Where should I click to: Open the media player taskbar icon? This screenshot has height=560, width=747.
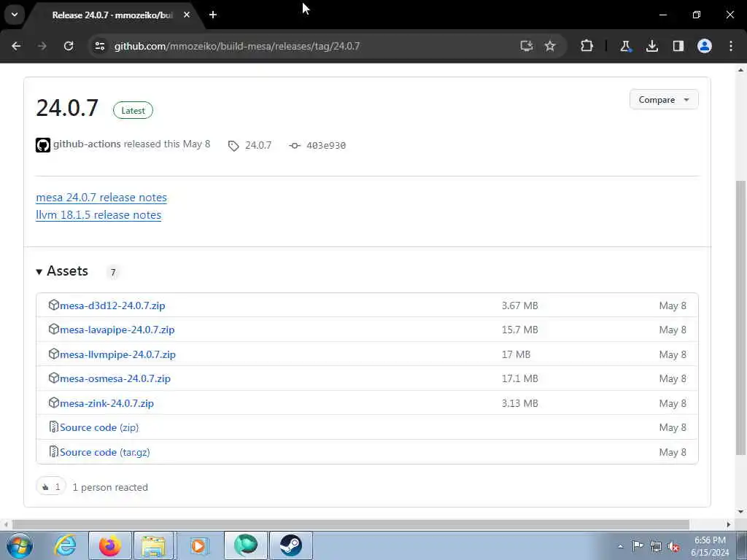(x=198, y=545)
